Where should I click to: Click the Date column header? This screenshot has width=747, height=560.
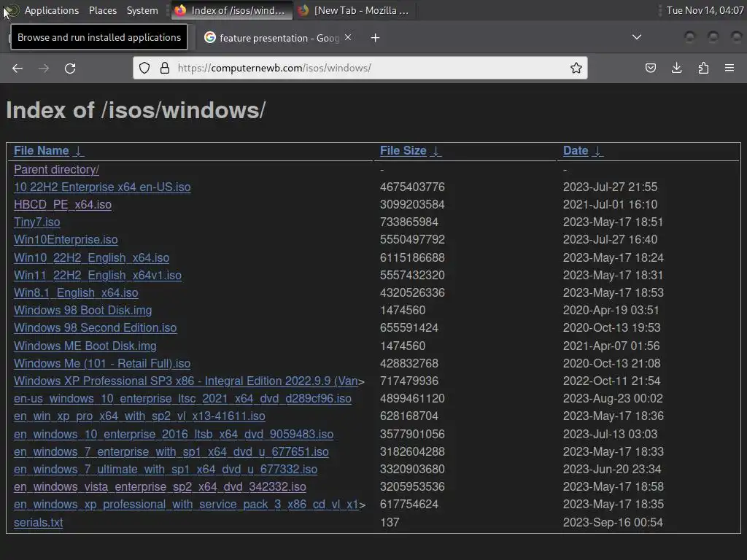tap(576, 151)
